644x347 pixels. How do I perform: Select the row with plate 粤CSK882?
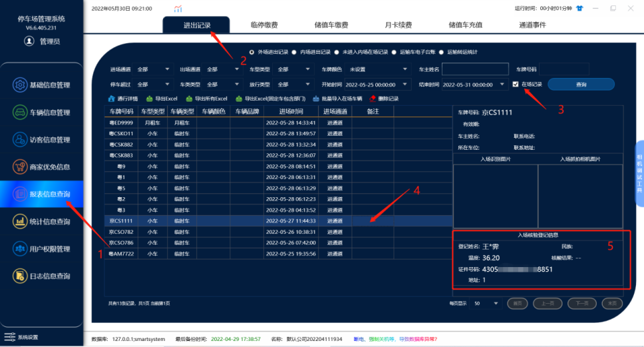point(279,145)
